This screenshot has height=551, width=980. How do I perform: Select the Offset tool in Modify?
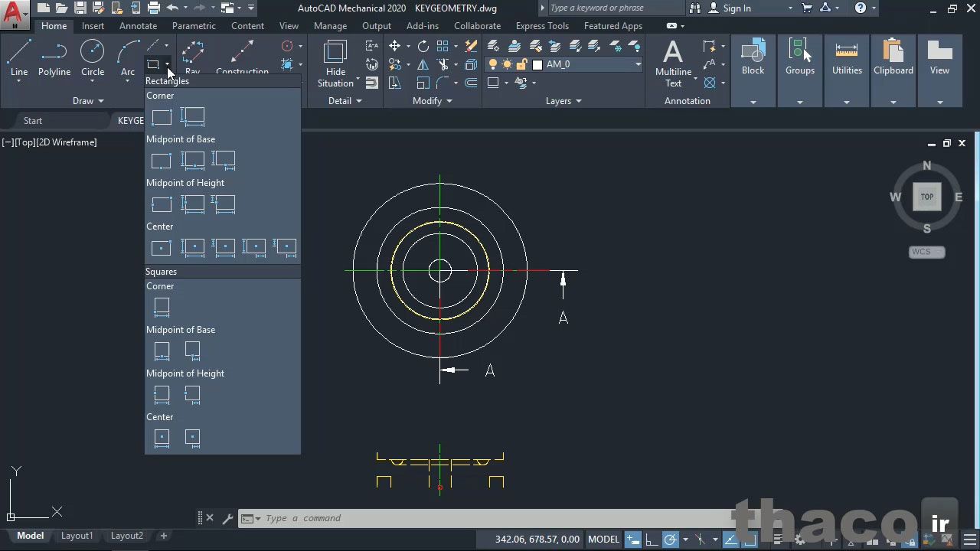471,83
